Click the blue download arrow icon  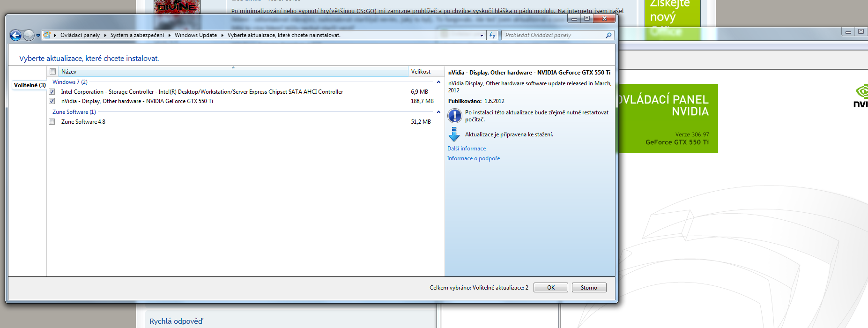[x=454, y=134]
